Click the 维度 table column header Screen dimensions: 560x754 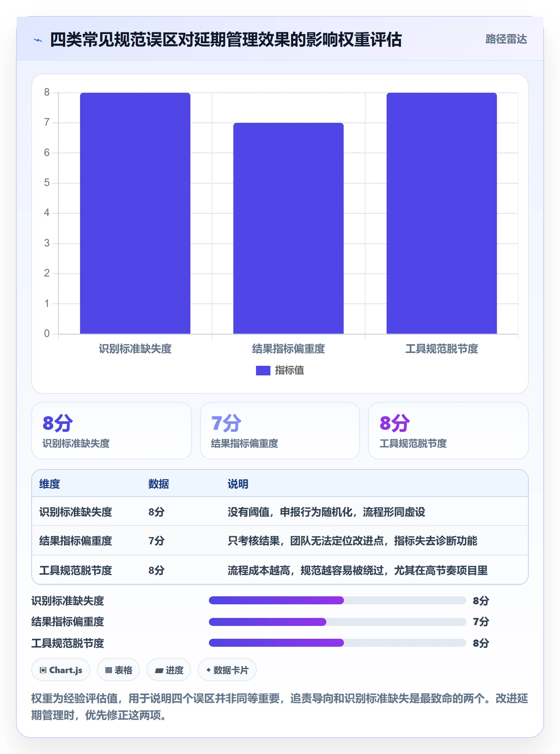click(x=50, y=484)
